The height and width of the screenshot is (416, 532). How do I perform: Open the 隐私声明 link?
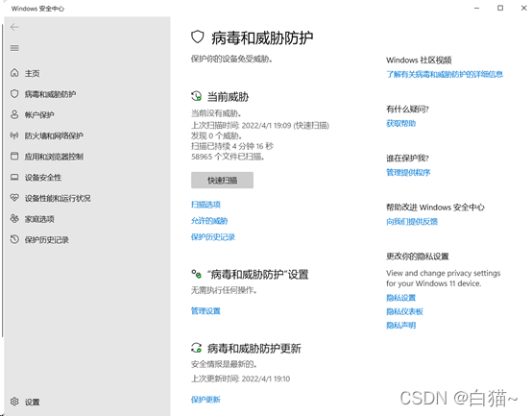tap(400, 326)
